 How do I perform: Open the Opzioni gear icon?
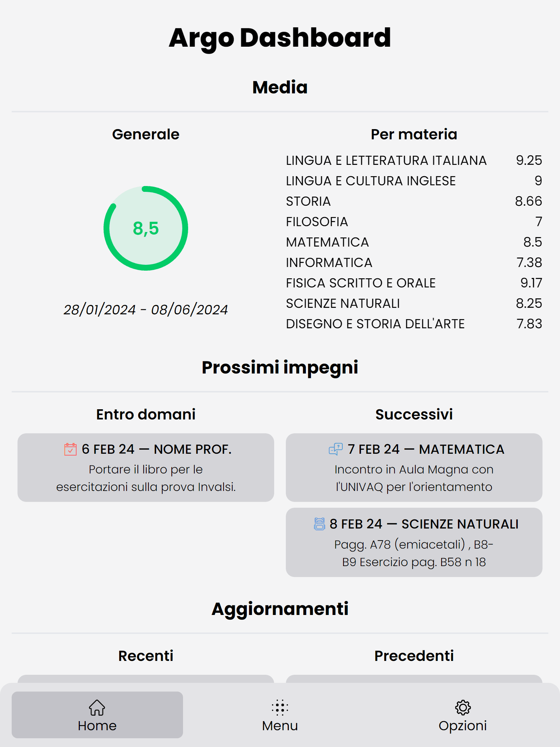[463, 708]
